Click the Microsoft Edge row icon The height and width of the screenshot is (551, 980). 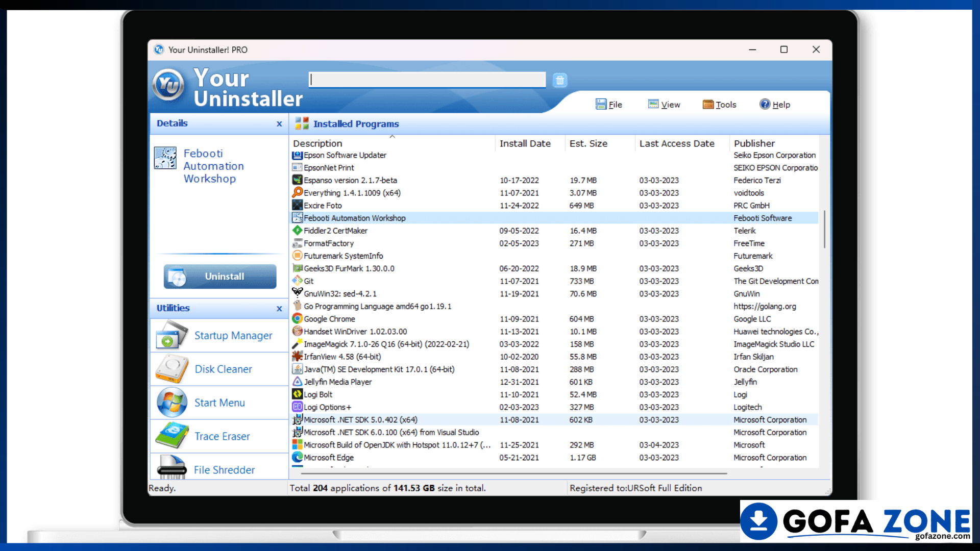click(297, 457)
